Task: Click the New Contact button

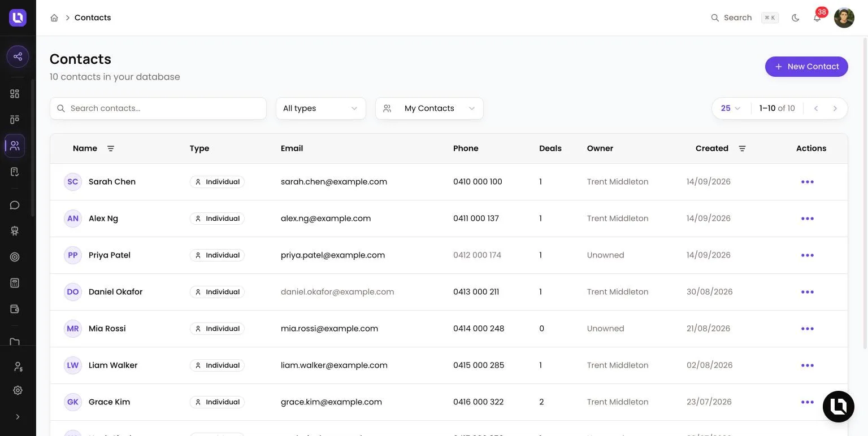Action: 806,67
